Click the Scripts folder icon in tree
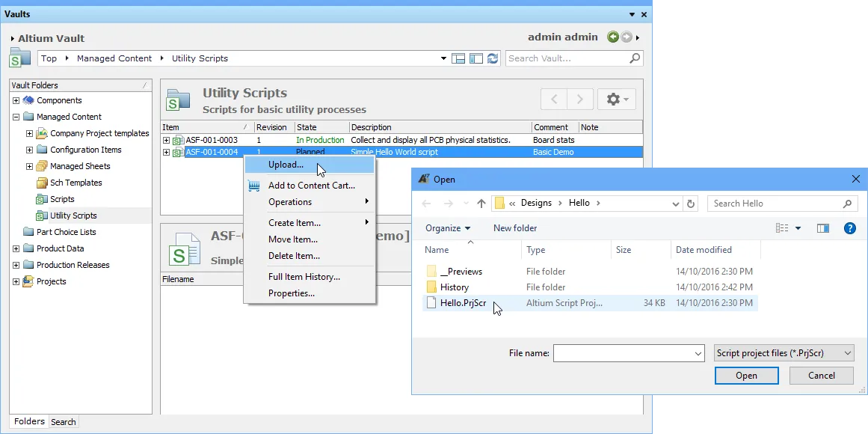Image resolution: width=868 pixels, height=434 pixels. (x=42, y=199)
